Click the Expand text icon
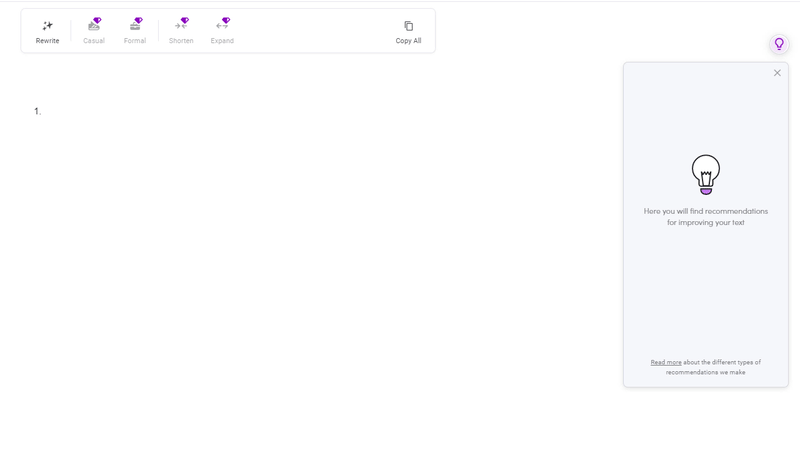 pyautogui.click(x=220, y=27)
